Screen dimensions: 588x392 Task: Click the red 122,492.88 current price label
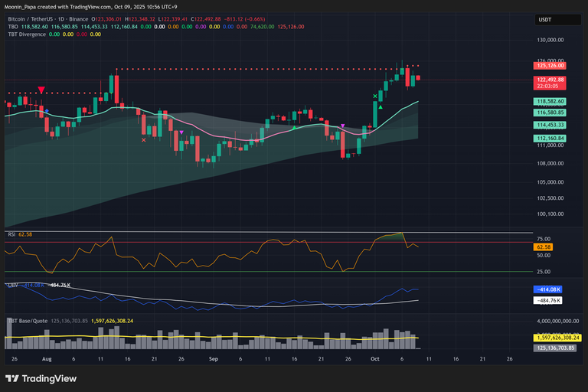tap(550, 80)
